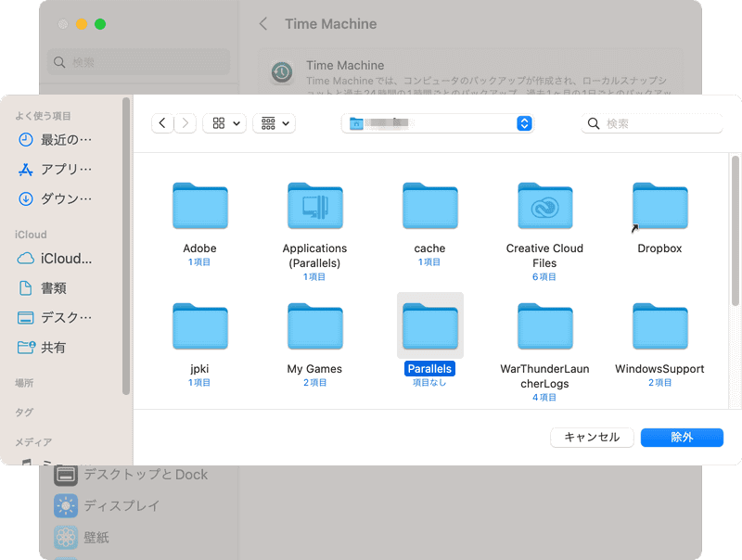742x560 pixels.
Task: Open Desktop (デスク…) in the sidebar
Action: (55, 317)
